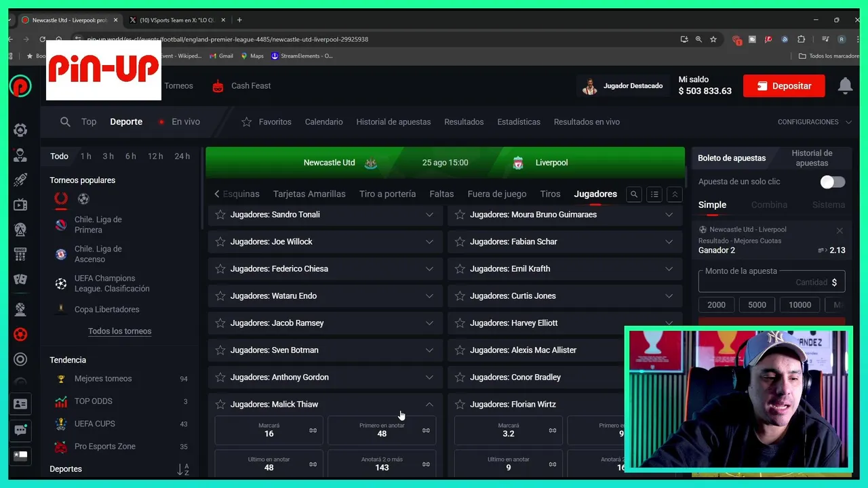868x488 pixels.
Task: Open Cash Feast promotion
Action: click(x=241, y=86)
